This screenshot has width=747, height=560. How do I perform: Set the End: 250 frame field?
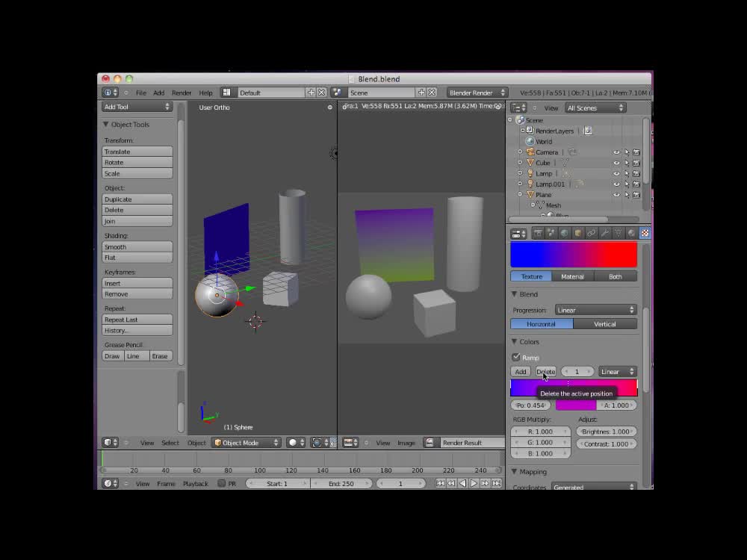coord(342,483)
